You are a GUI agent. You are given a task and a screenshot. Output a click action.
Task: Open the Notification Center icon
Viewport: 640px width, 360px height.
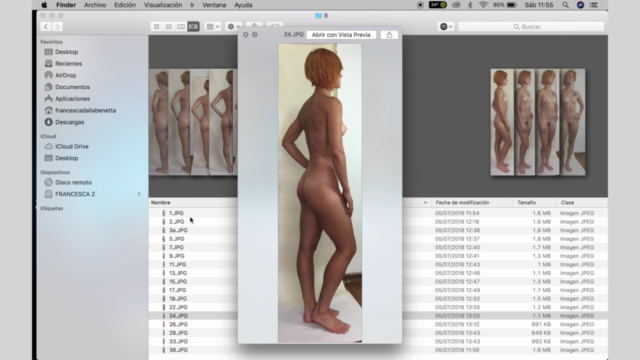click(x=594, y=5)
